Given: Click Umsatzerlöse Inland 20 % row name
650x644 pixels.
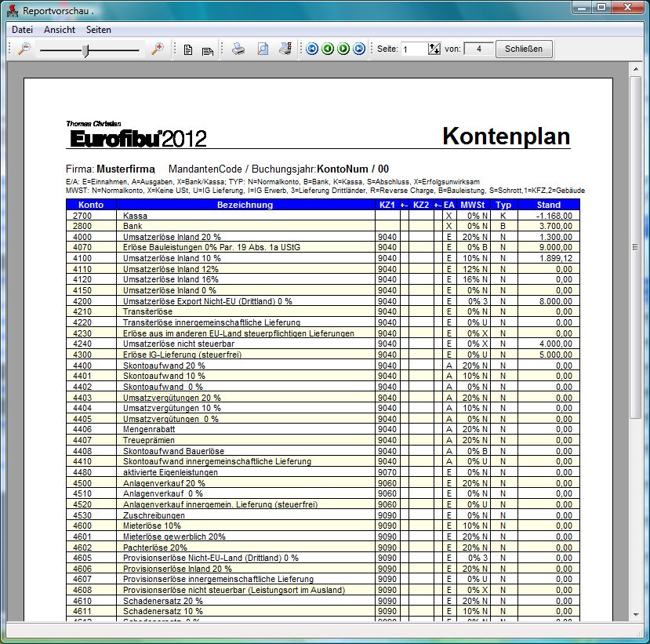Looking at the screenshot, I should [x=172, y=237].
